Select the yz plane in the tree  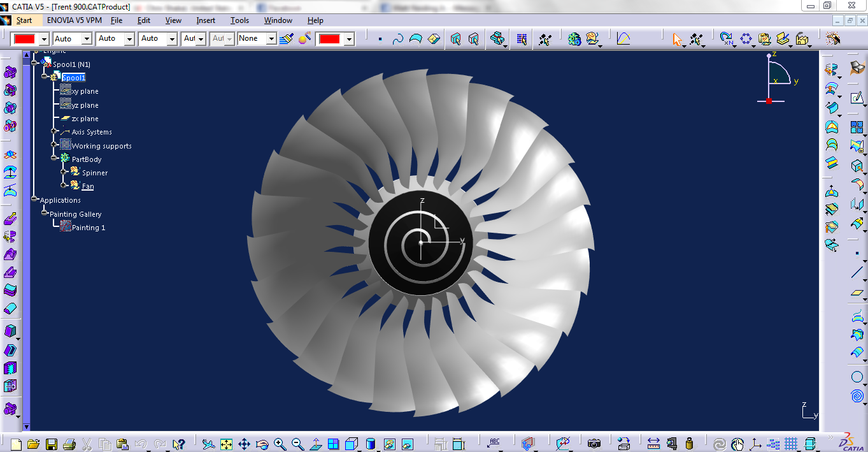tap(85, 105)
